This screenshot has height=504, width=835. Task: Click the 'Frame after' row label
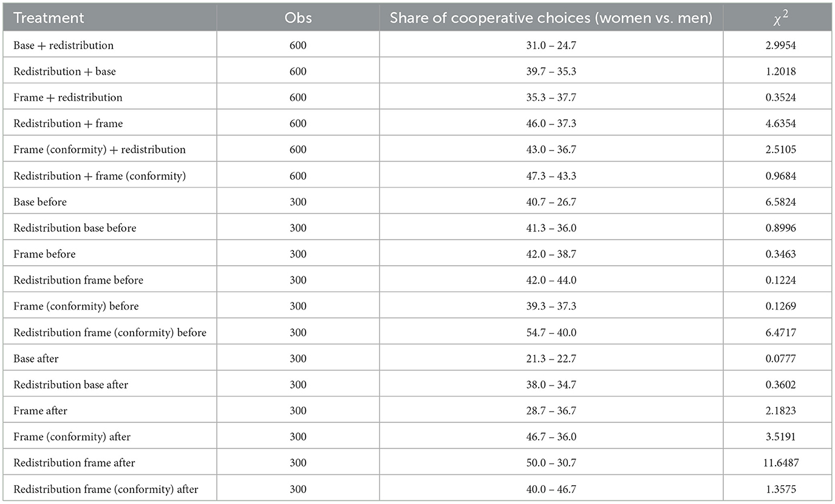(40, 411)
